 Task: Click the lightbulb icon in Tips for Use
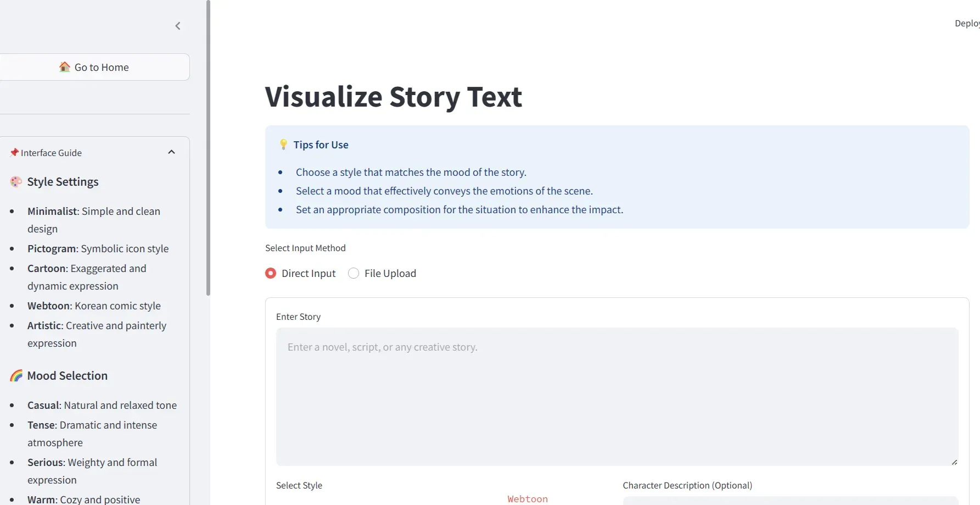click(x=283, y=145)
